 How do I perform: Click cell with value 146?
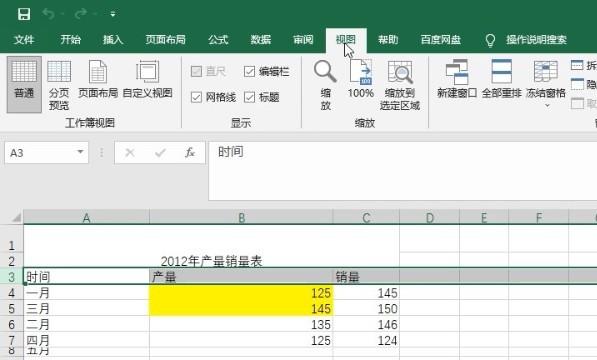click(366, 325)
